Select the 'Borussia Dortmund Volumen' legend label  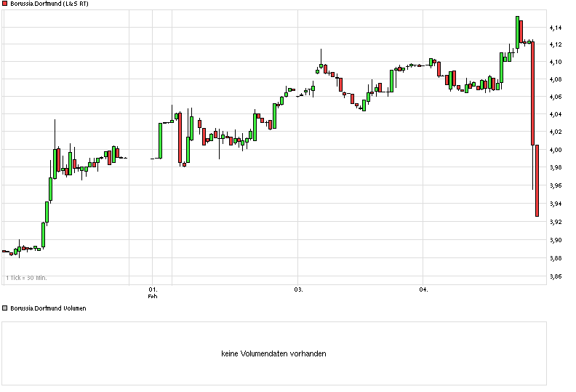(x=48, y=308)
